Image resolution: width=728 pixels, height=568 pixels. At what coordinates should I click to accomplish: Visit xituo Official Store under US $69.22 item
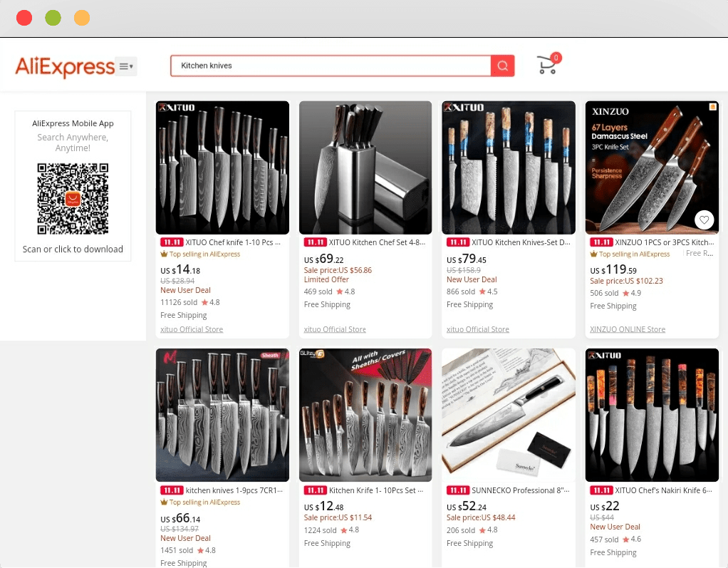click(335, 329)
